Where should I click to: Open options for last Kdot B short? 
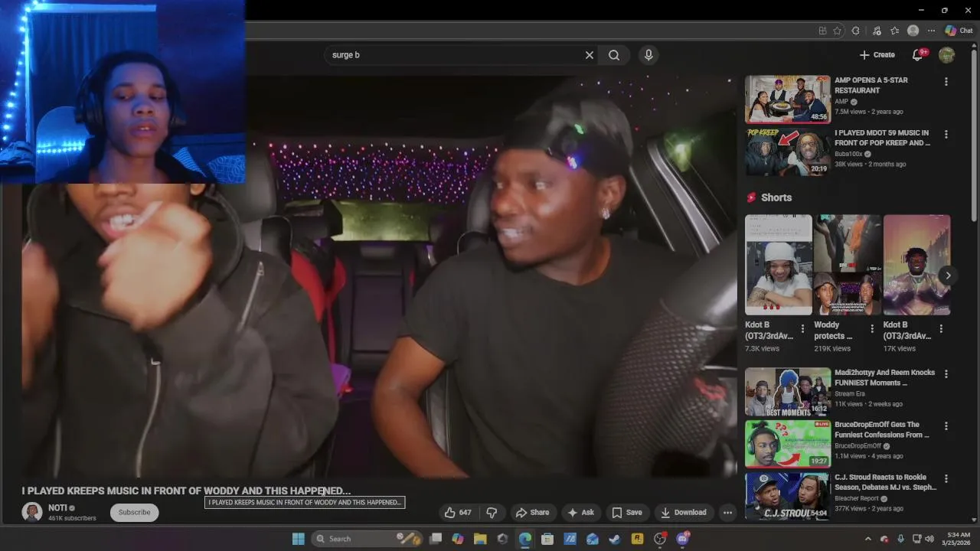pos(941,328)
